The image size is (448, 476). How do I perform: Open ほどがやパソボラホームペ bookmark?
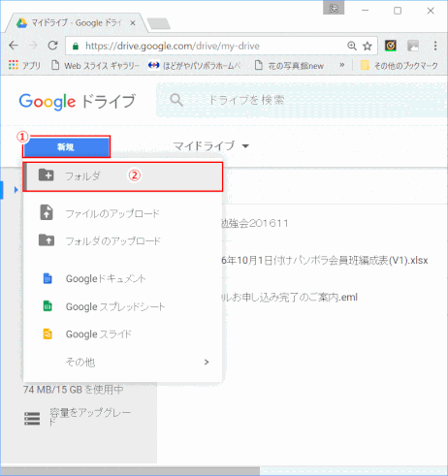tap(195, 66)
